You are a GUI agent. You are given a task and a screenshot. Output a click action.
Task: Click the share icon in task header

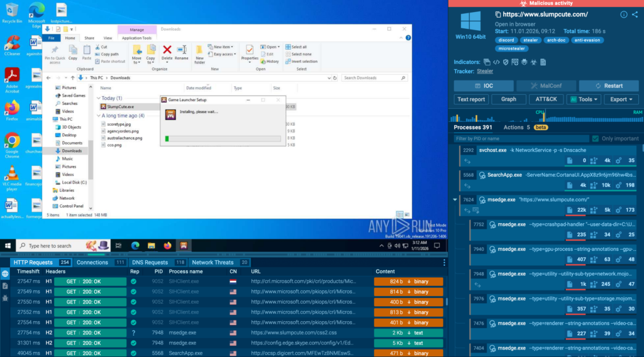pyautogui.click(x=635, y=14)
